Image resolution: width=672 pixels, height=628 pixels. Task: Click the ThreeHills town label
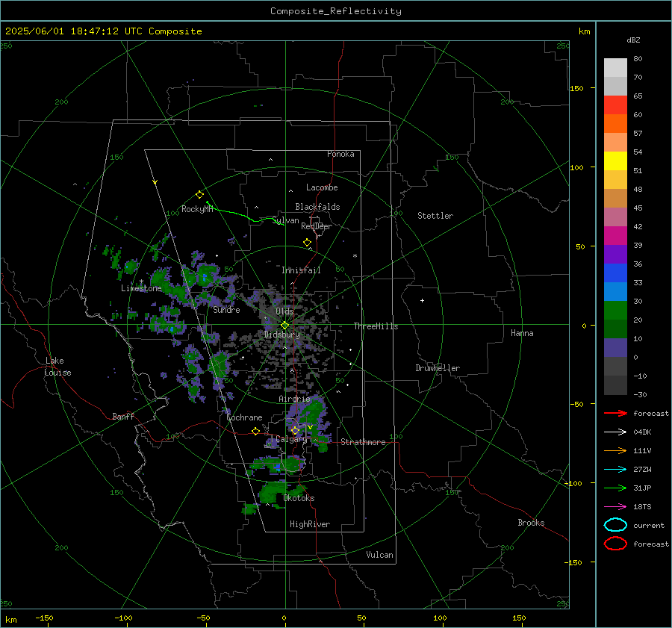click(x=376, y=326)
